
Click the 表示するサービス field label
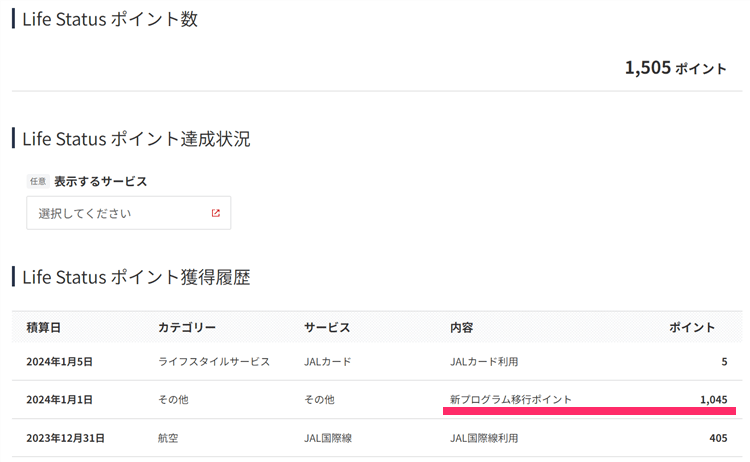100,182
